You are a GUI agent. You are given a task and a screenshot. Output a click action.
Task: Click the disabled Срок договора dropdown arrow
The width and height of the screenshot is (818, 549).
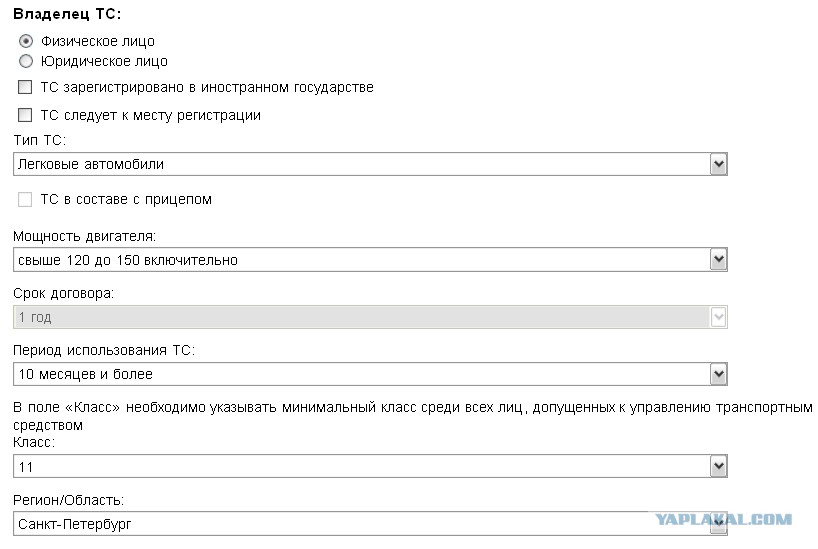tap(718, 317)
